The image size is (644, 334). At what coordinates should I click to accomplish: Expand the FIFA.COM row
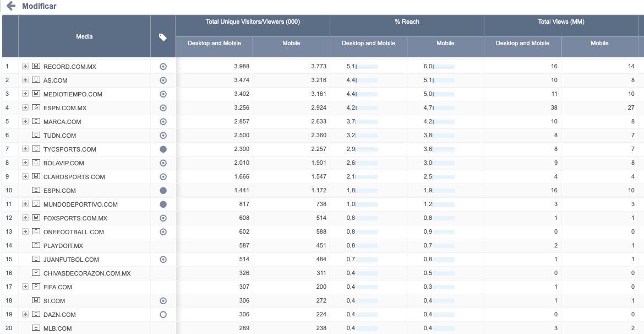click(25, 287)
